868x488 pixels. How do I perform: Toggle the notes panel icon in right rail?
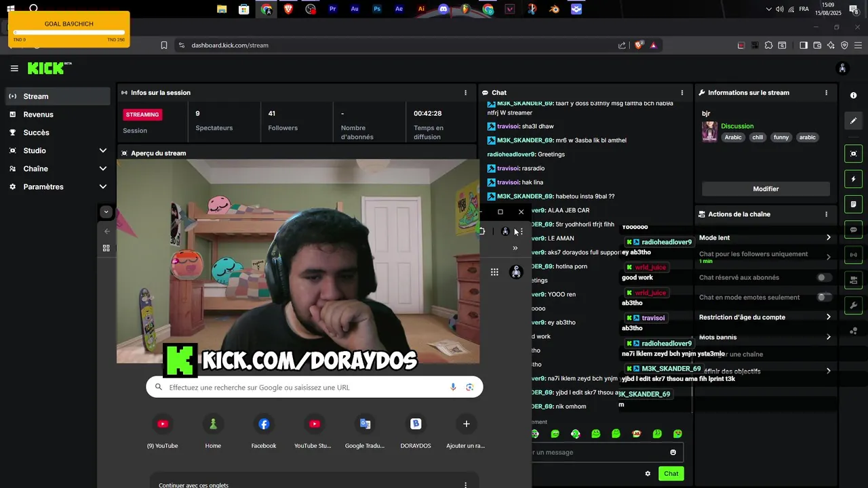coord(854,204)
